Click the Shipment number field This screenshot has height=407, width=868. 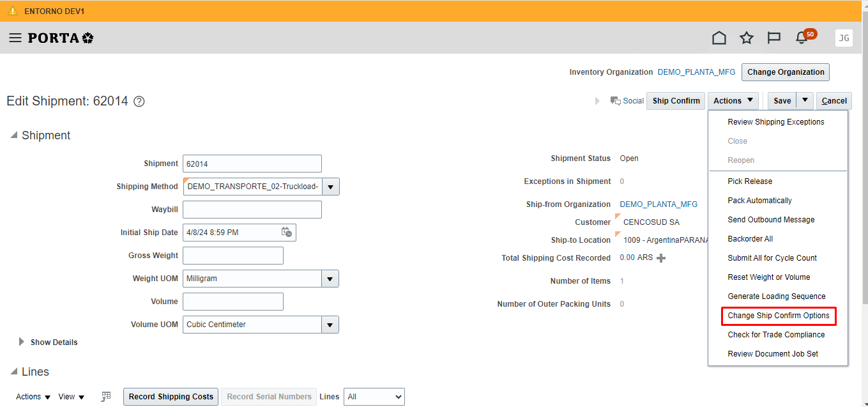[252, 164]
